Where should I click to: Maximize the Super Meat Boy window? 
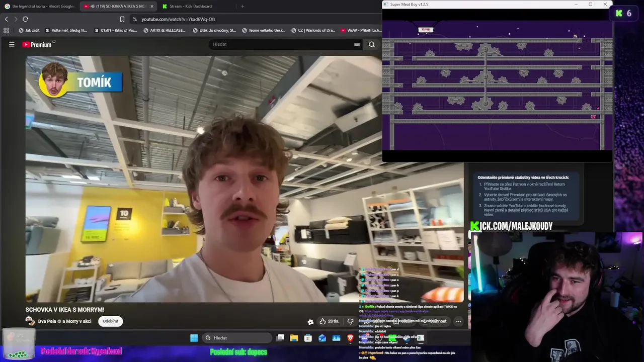point(591,4)
